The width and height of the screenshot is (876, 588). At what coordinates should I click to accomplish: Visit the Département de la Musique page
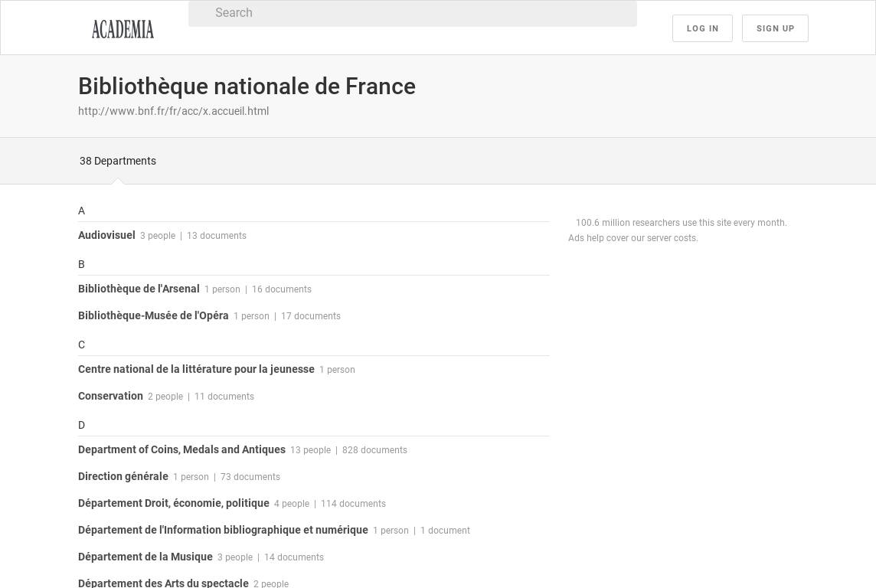(x=145, y=557)
